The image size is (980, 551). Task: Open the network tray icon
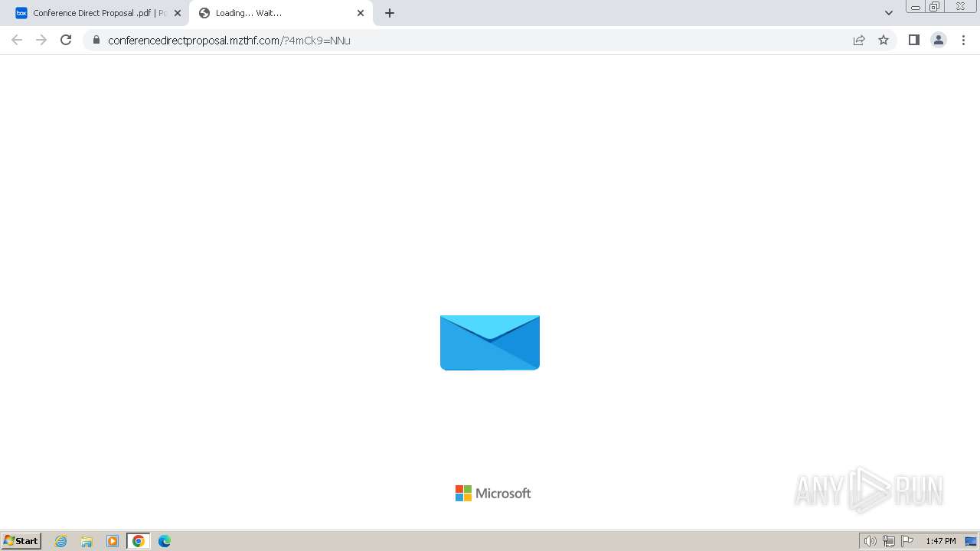[889, 541]
